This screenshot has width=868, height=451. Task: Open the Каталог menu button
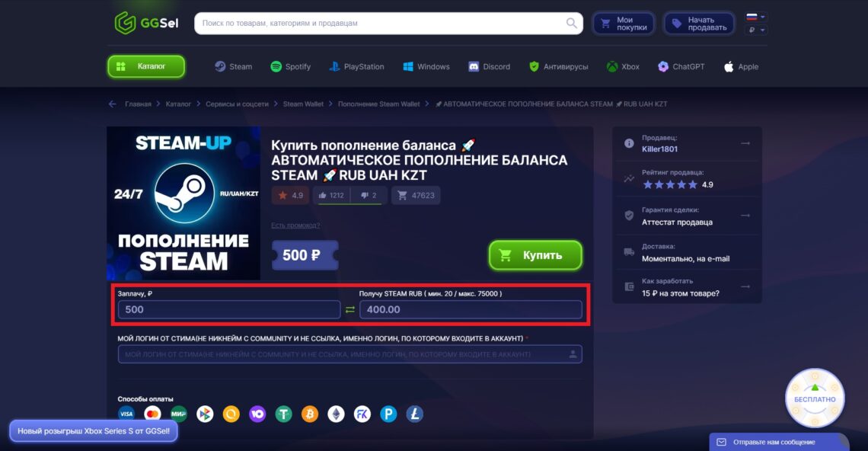pos(146,66)
